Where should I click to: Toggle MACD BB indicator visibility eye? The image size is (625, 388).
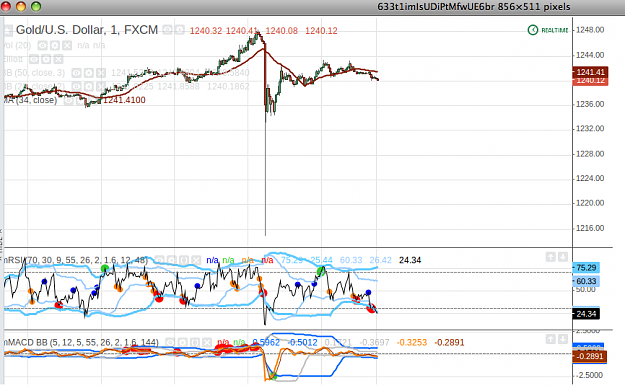pos(170,343)
